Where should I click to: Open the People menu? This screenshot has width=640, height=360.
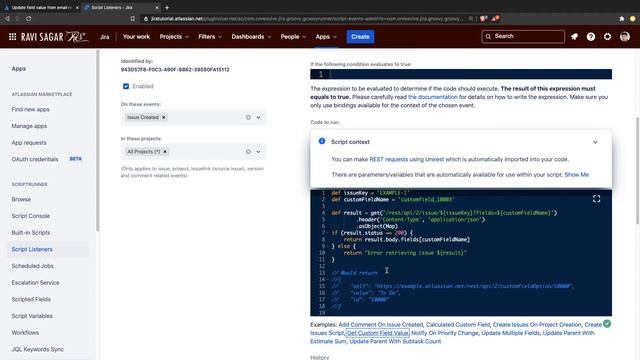coord(293,37)
